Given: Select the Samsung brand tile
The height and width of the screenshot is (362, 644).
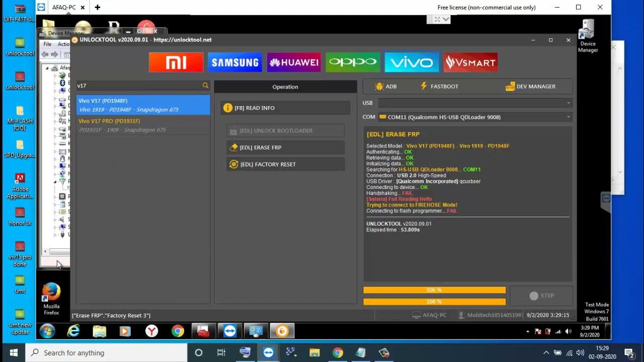Looking at the screenshot, I should 235,62.
